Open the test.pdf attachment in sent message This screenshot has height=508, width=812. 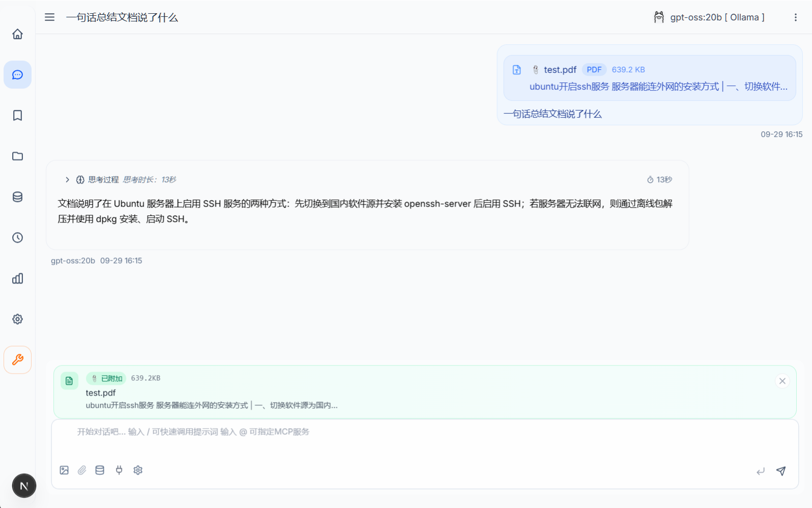coord(560,70)
